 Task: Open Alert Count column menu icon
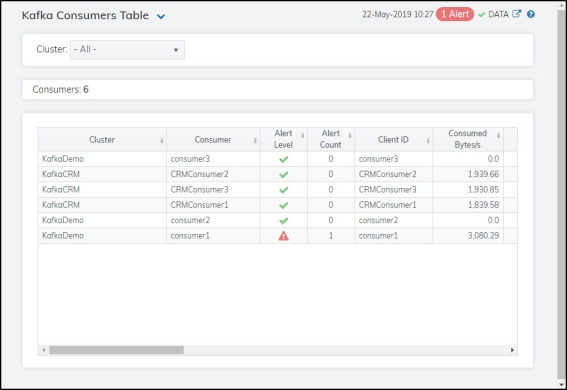click(350, 135)
